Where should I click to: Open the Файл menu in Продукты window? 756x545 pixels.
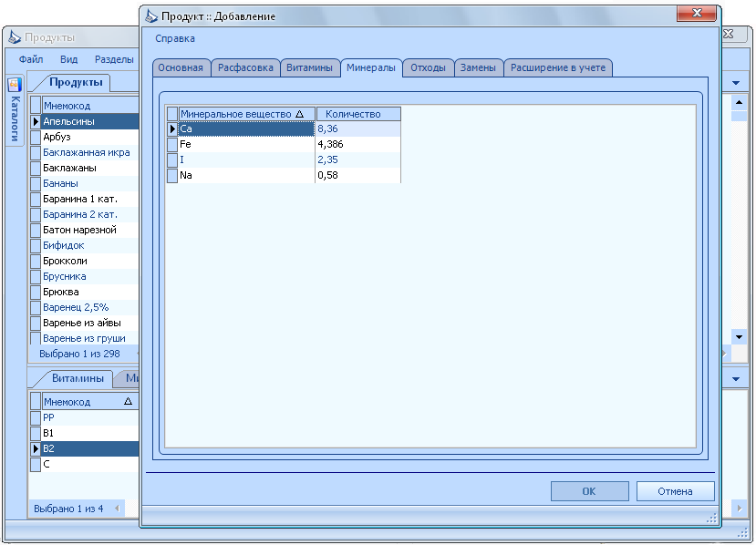coord(31,59)
